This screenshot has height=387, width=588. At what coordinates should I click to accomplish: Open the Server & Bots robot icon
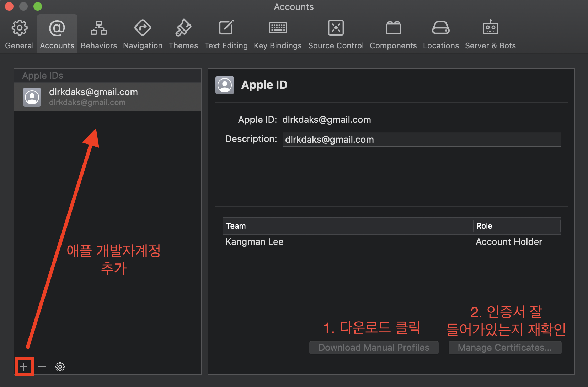[x=490, y=27]
